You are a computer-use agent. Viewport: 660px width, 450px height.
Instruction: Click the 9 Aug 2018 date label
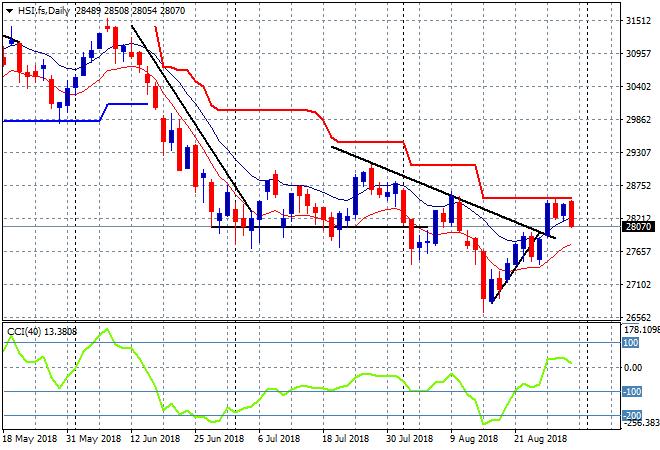[474, 439]
